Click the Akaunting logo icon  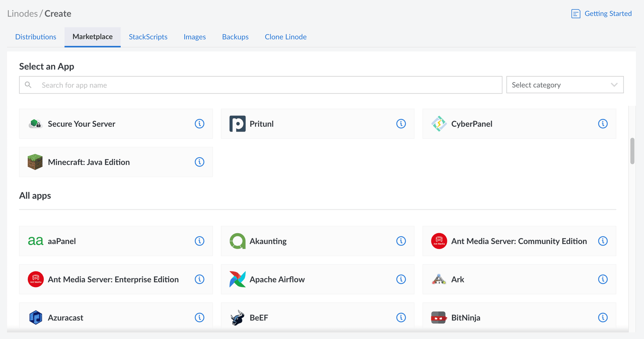[x=237, y=241]
